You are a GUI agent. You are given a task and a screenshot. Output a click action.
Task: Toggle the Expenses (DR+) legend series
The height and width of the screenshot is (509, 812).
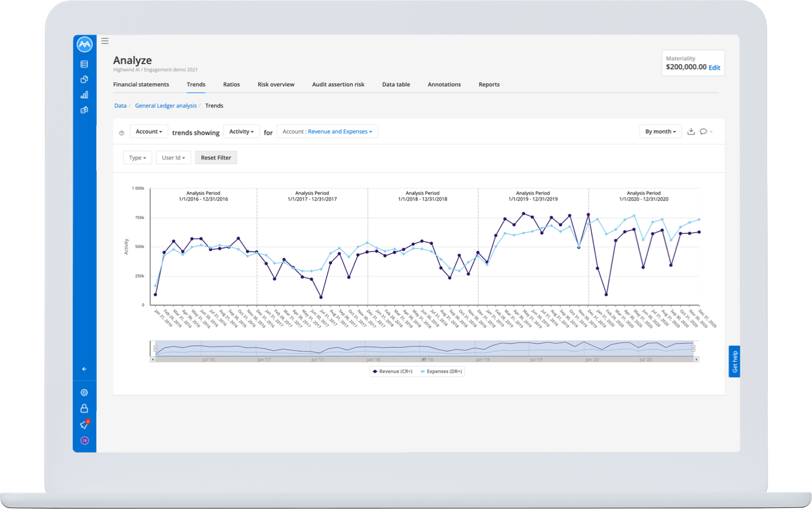point(440,371)
